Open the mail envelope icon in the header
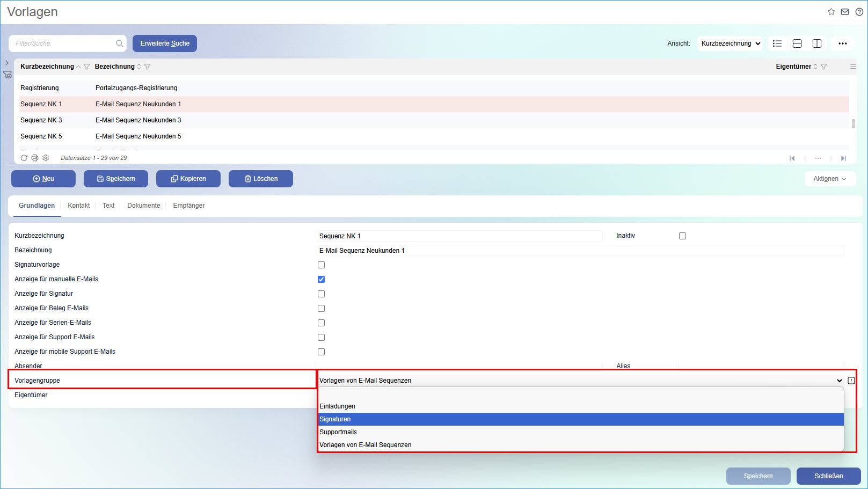The width and height of the screenshot is (868, 489). coord(845,12)
